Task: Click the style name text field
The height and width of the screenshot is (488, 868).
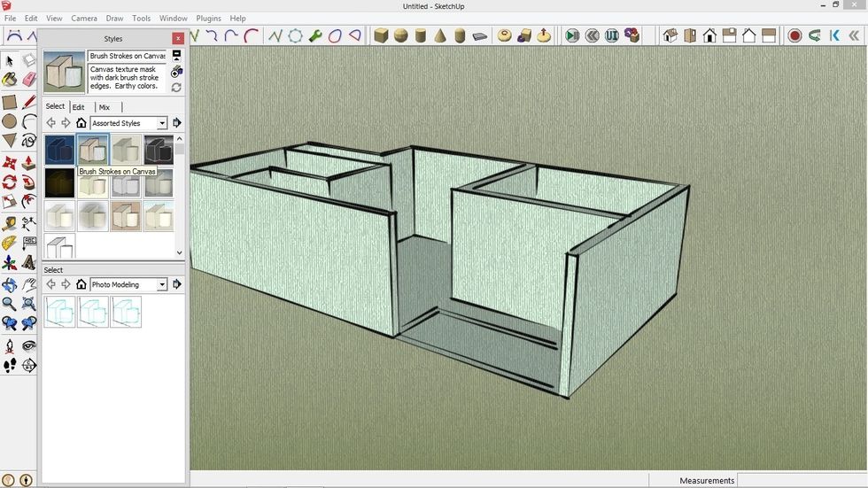Action: click(127, 56)
